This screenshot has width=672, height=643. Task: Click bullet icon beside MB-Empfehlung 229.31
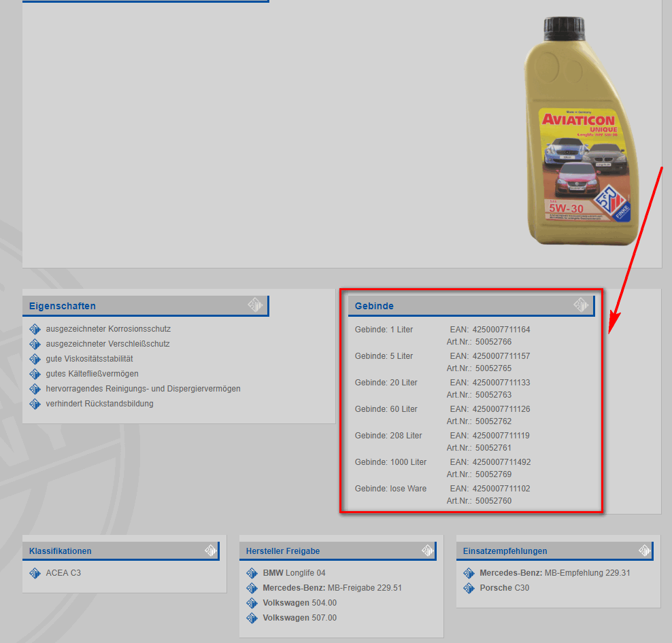tap(469, 573)
